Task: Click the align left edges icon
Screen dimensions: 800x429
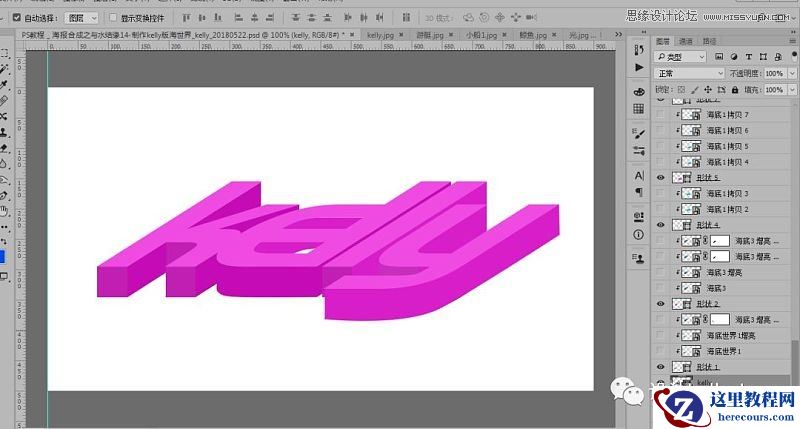Action: point(238,18)
